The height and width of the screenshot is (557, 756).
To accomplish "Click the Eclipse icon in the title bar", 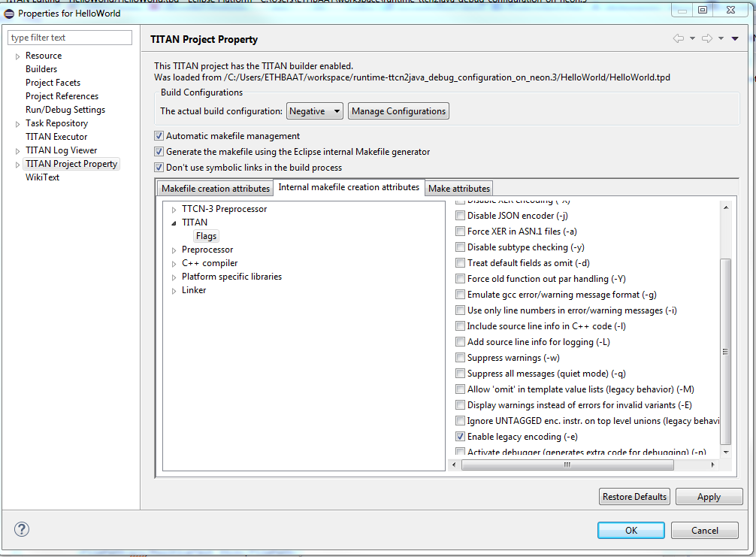I will coord(9,14).
